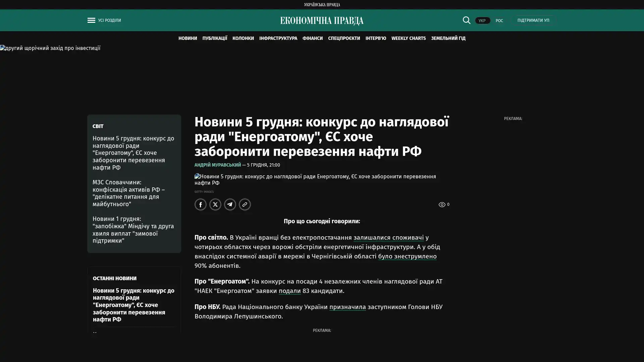Go to the Weekly Charts section
644x362 pixels.
point(408,38)
